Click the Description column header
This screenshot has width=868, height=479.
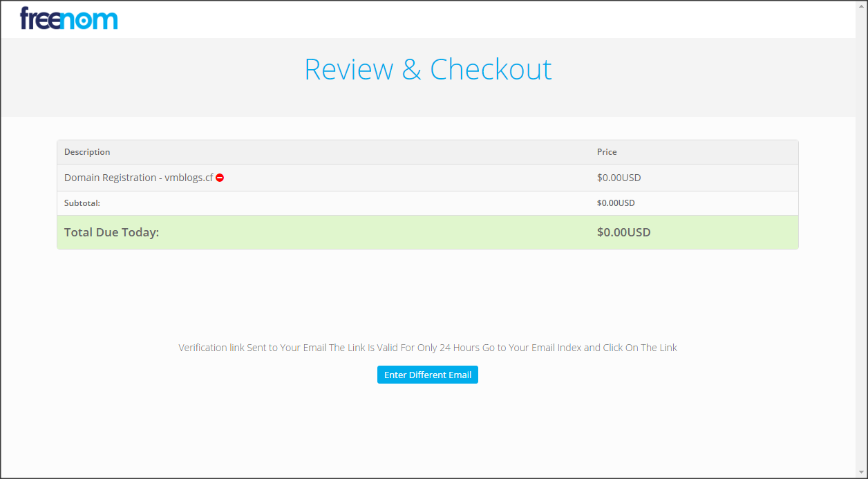pyautogui.click(x=87, y=152)
